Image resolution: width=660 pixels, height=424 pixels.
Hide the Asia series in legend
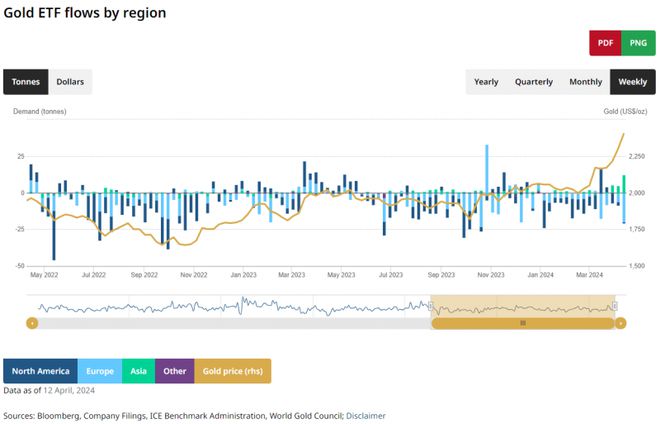(x=139, y=371)
